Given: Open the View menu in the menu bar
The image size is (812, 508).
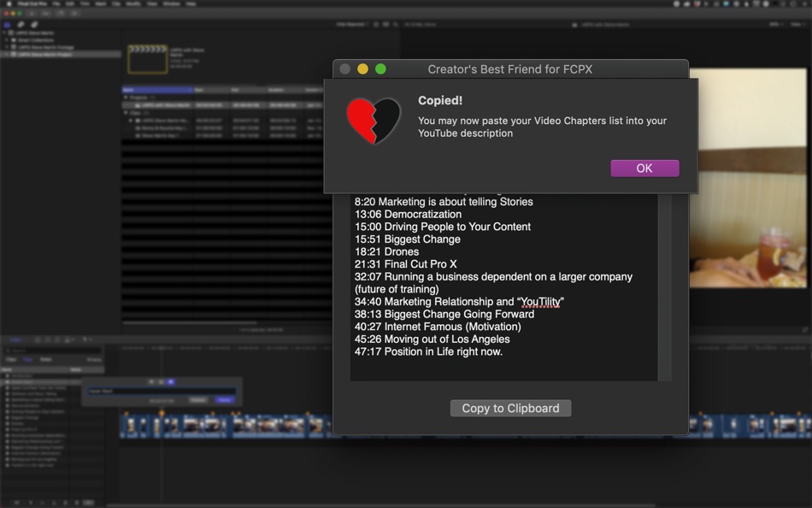Looking at the screenshot, I should coord(152,3).
